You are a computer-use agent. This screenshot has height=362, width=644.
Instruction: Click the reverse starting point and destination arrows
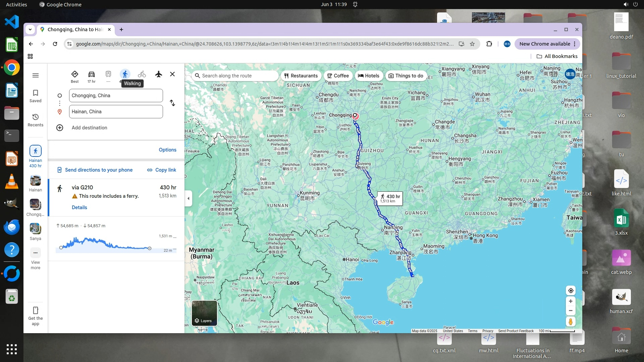pyautogui.click(x=172, y=103)
